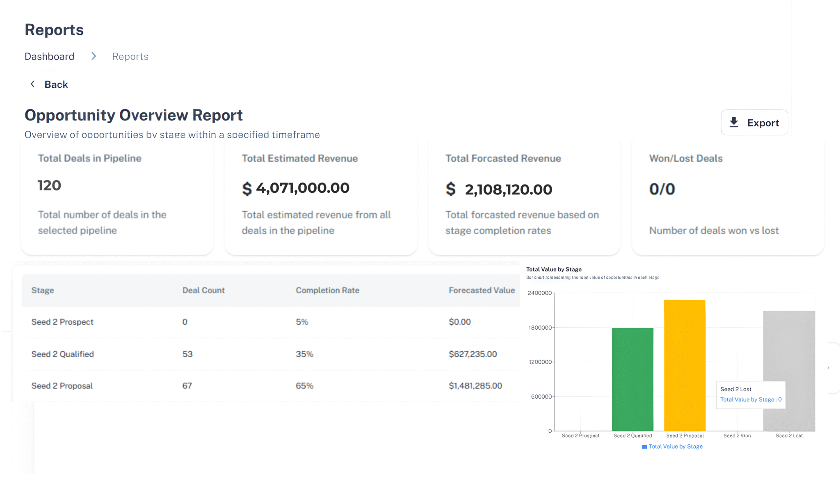Click the Stage column header
This screenshot has height=504, width=840.
(x=43, y=290)
